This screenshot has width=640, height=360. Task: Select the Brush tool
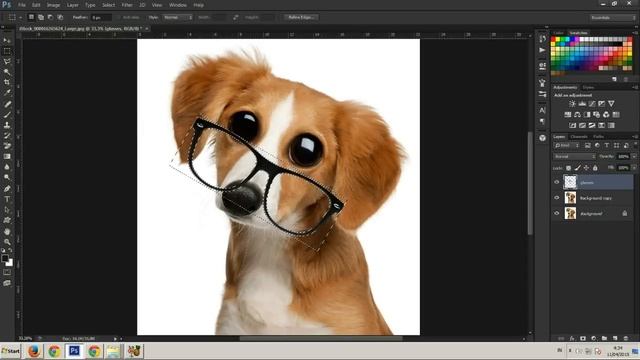click(7, 115)
